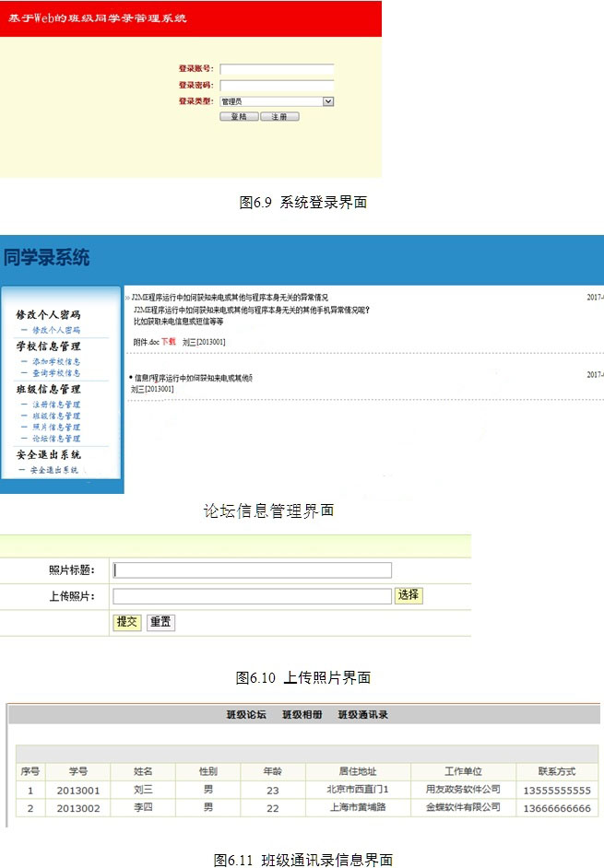
Task: Click the red 下载 attachment link
Action: 168,342
